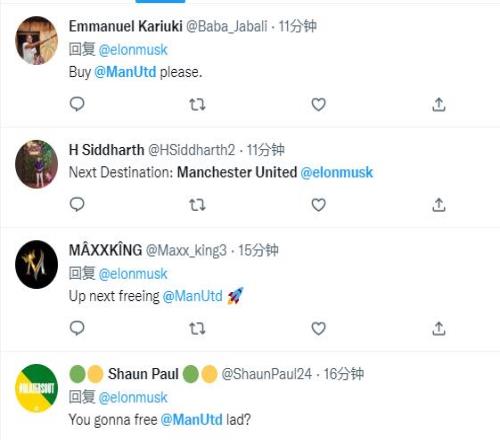Like Emmanuel Kariuki's tweet
Screen dimensions: 500x440
tap(318, 105)
